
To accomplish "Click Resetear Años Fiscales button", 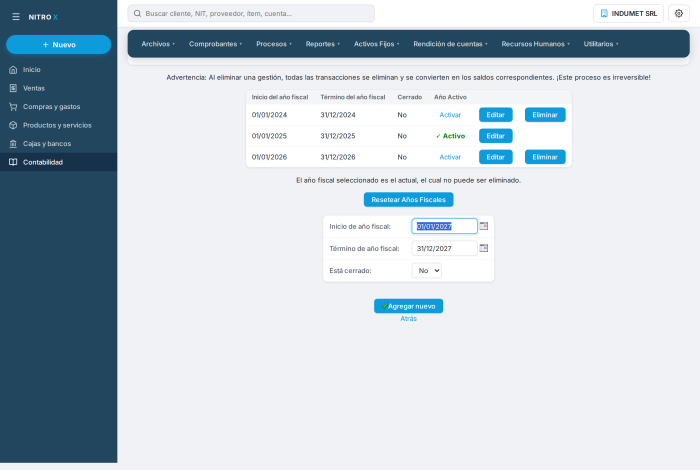I will (408, 200).
